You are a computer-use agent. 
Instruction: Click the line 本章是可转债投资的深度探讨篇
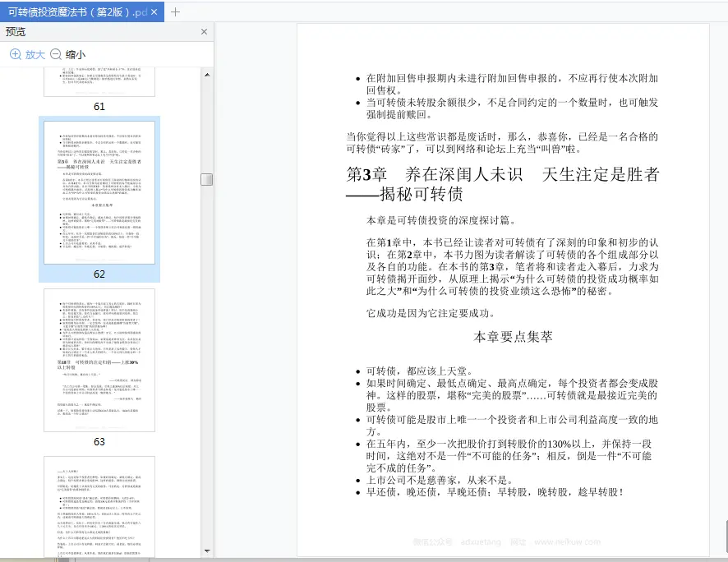(440, 220)
